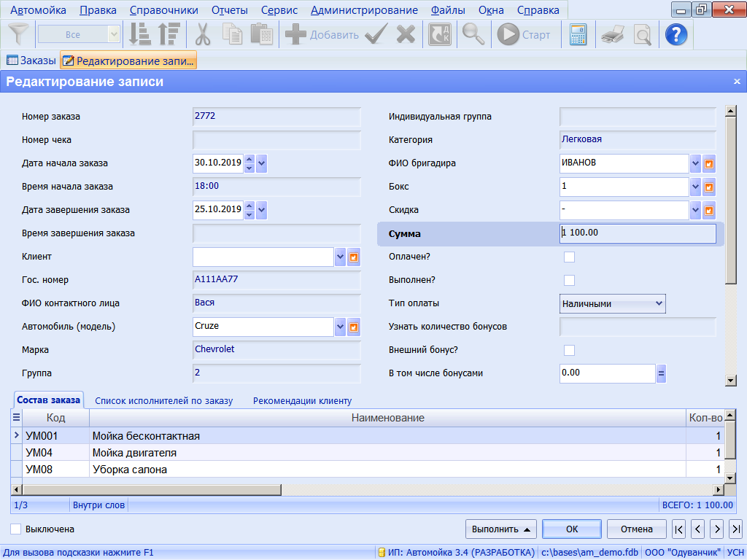Click the scissors cut icon

[203, 34]
